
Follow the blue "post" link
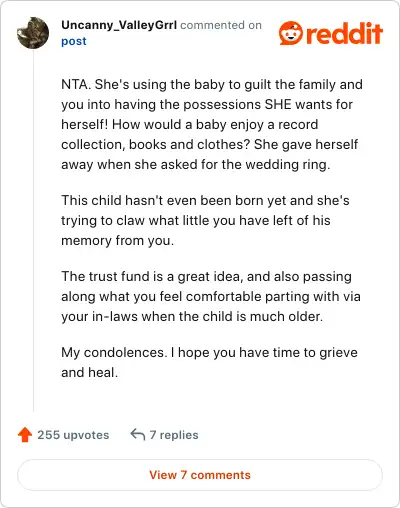[74, 41]
